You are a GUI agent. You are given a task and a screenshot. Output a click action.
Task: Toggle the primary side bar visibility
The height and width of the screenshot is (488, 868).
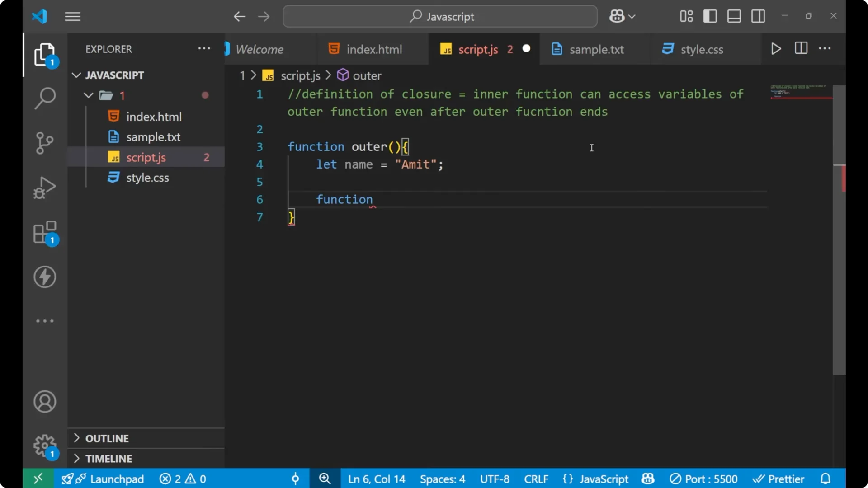(710, 16)
